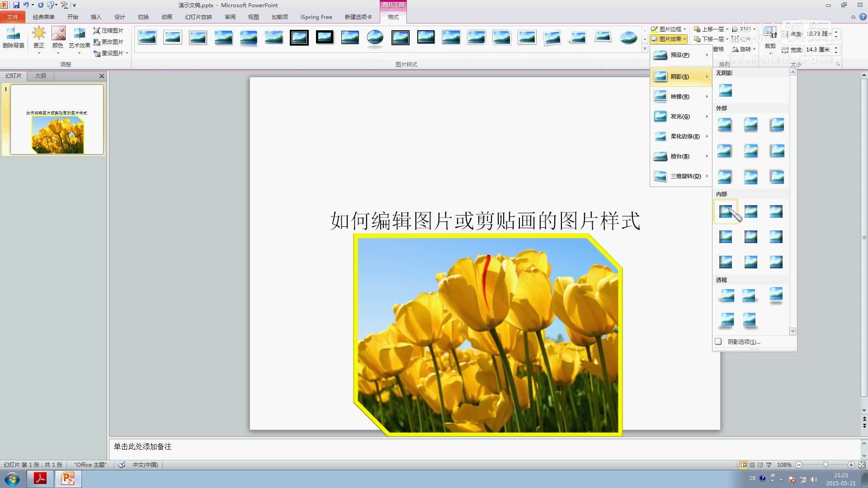Screen dimensions: 868x488
Task: Open Adobe Reader from the taskbar
Action: click(41, 479)
